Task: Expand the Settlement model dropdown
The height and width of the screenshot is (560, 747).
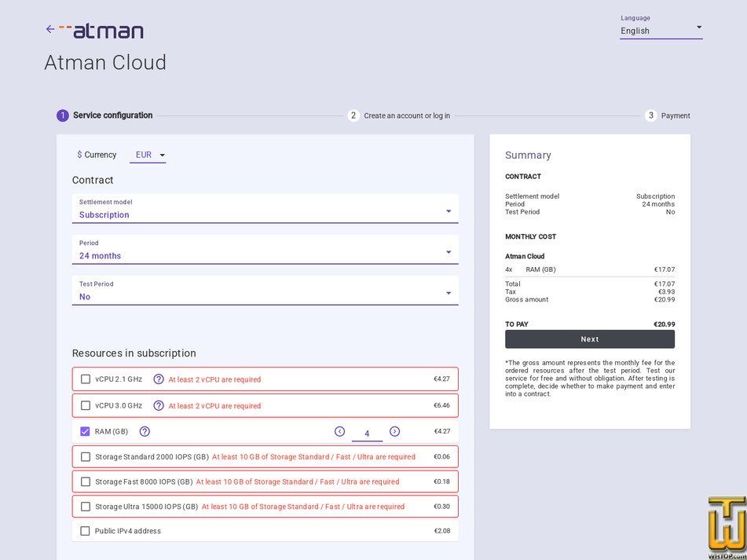Action: click(265, 209)
